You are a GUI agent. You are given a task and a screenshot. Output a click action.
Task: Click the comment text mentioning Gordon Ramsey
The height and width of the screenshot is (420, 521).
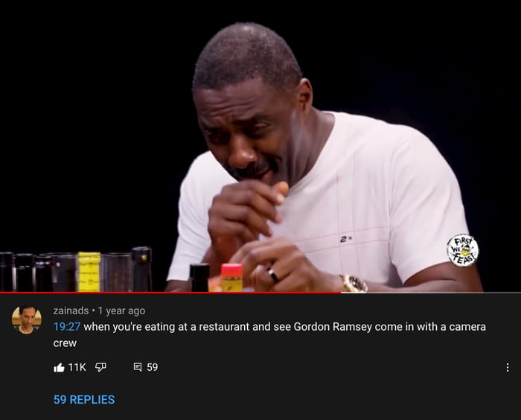click(269, 334)
